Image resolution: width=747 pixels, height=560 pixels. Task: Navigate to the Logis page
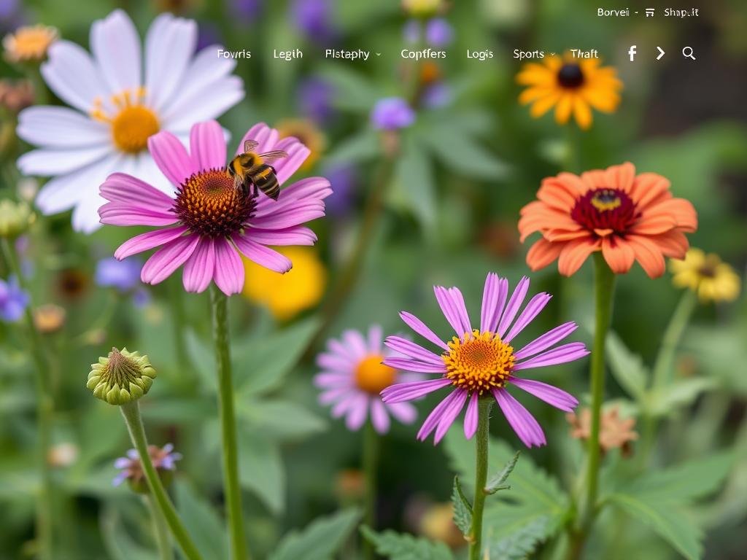480,54
